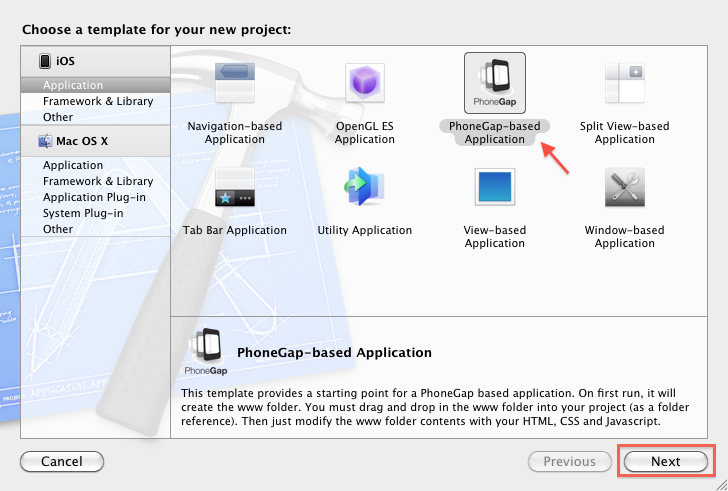This screenshot has height=491, width=728.
Task: Click the 'PhoneGap-based Application' label under its icon
Action: tap(494, 133)
